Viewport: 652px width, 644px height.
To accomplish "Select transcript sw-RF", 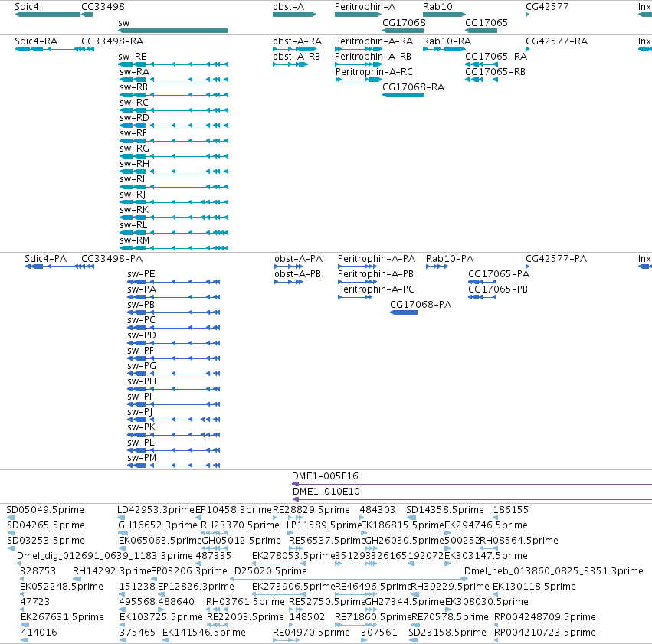I will (173, 141).
